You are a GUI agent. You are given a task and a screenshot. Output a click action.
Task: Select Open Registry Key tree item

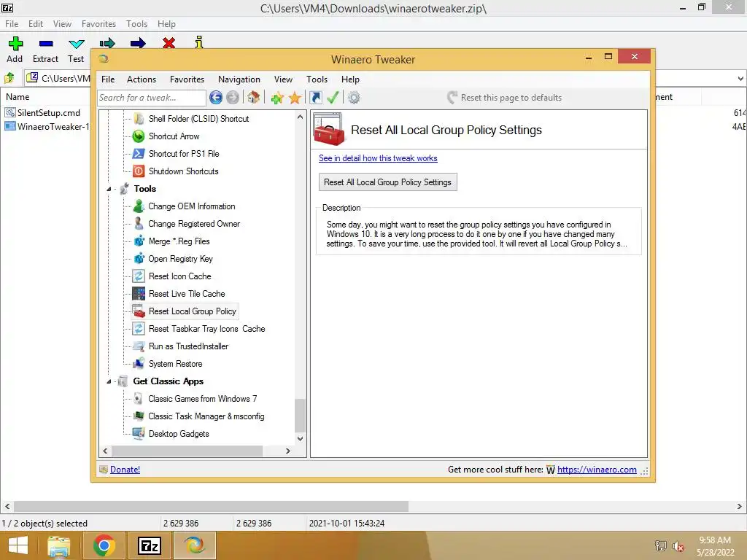[x=181, y=259]
